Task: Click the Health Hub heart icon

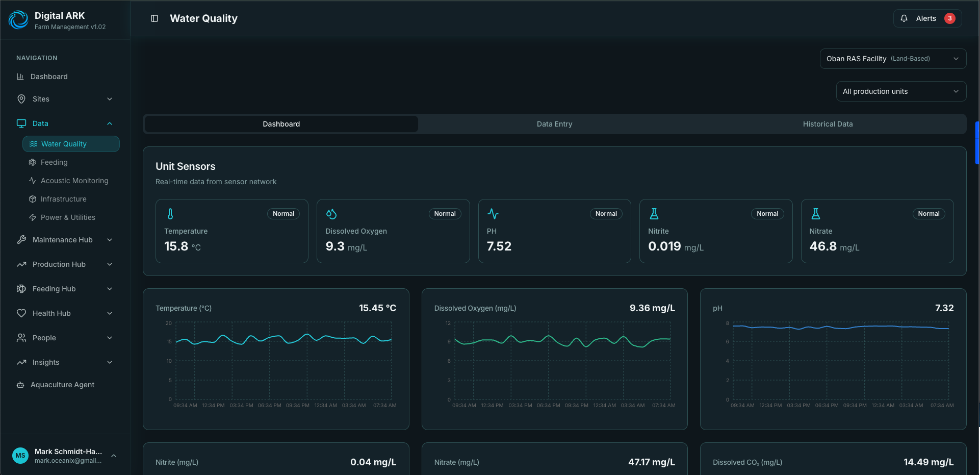Action: click(21, 313)
